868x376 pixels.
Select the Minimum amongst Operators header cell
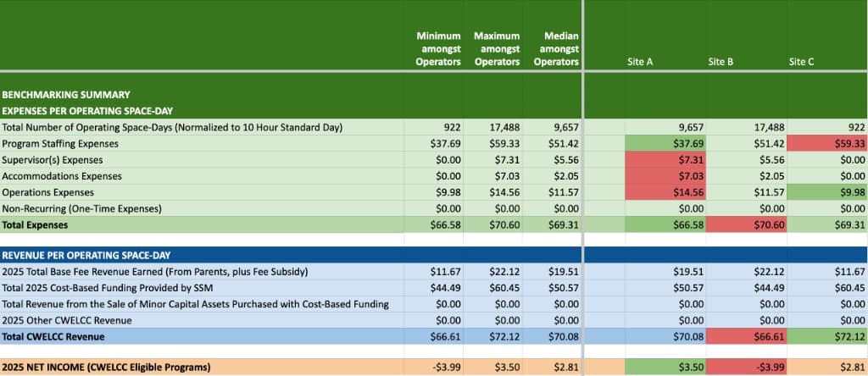click(437, 49)
